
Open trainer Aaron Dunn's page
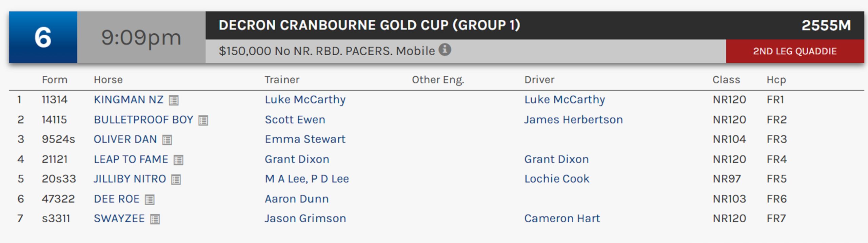coord(297,199)
